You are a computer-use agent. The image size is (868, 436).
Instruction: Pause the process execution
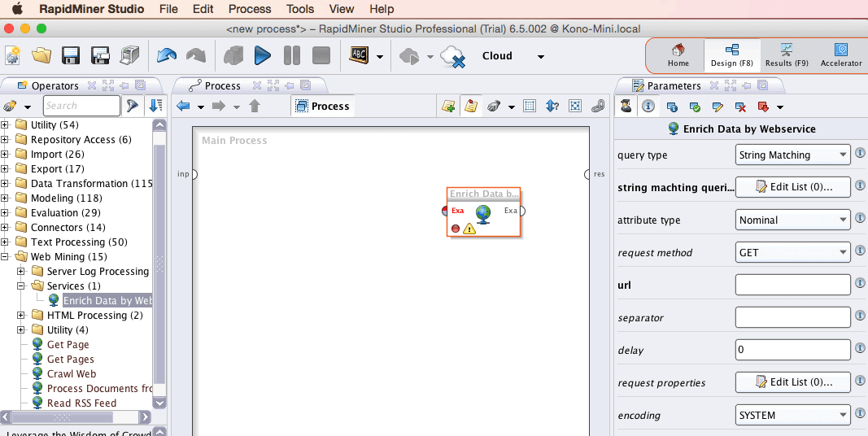click(292, 55)
